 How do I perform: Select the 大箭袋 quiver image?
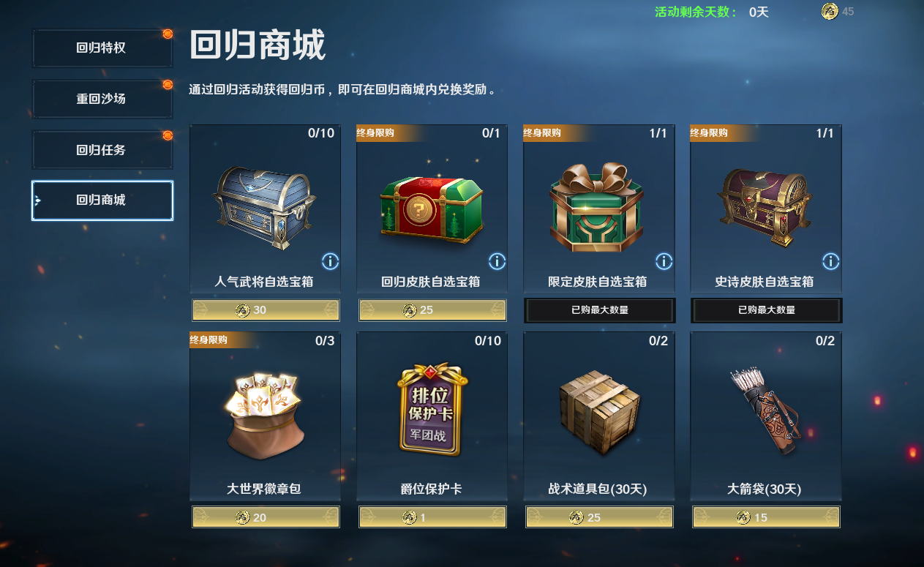(x=764, y=410)
